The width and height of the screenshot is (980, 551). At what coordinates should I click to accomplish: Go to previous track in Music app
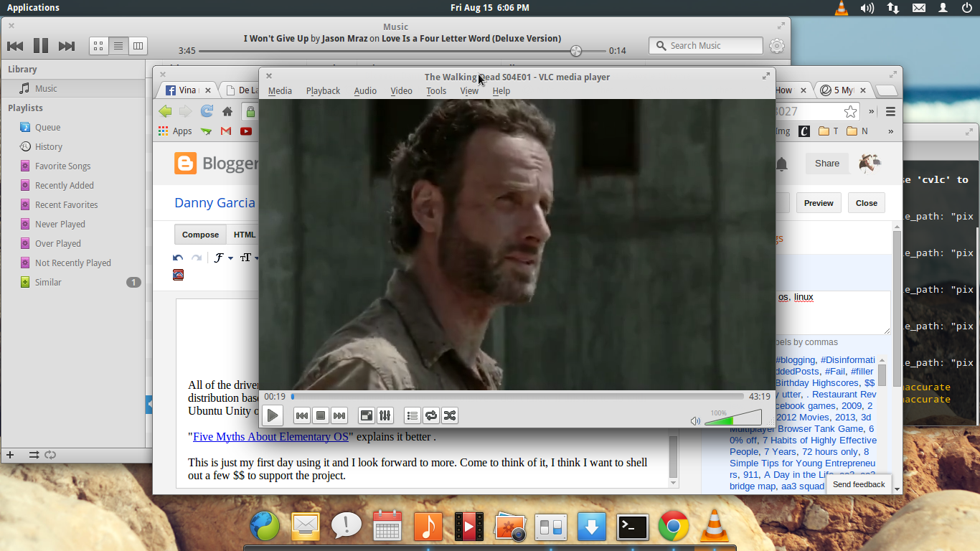click(15, 46)
